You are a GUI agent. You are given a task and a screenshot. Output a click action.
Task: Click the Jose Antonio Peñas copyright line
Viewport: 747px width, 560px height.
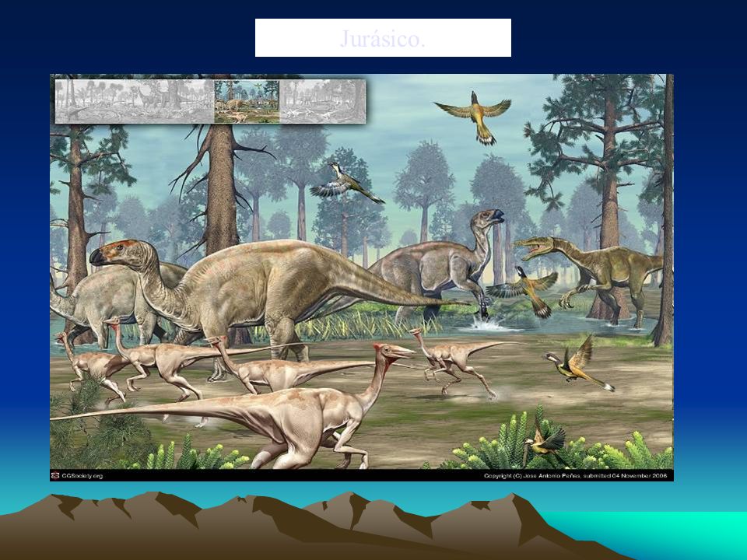(x=576, y=476)
